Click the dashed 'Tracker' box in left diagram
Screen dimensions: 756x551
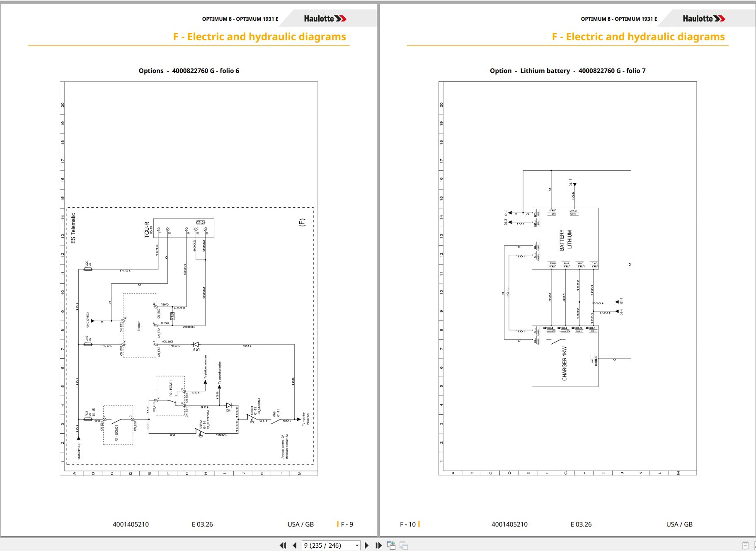point(140,325)
